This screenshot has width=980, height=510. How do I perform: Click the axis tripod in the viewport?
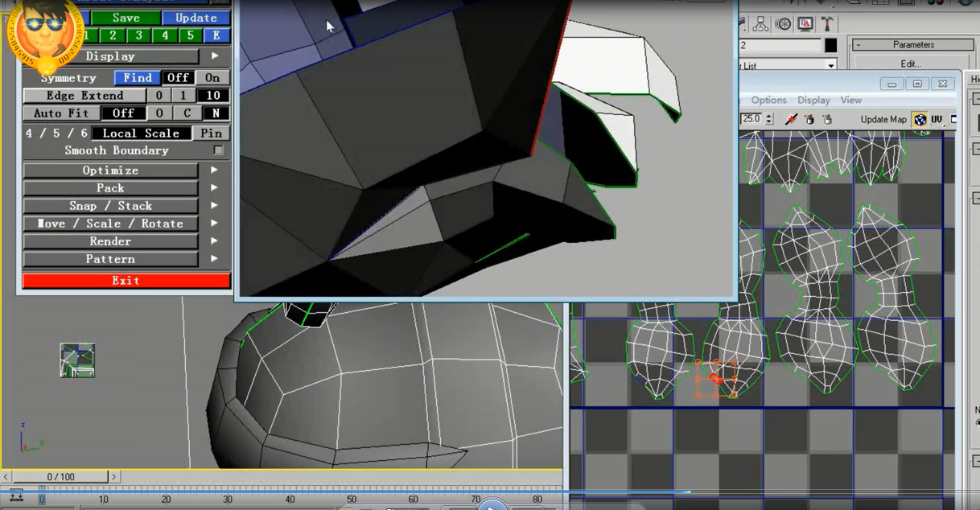coord(31,438)
